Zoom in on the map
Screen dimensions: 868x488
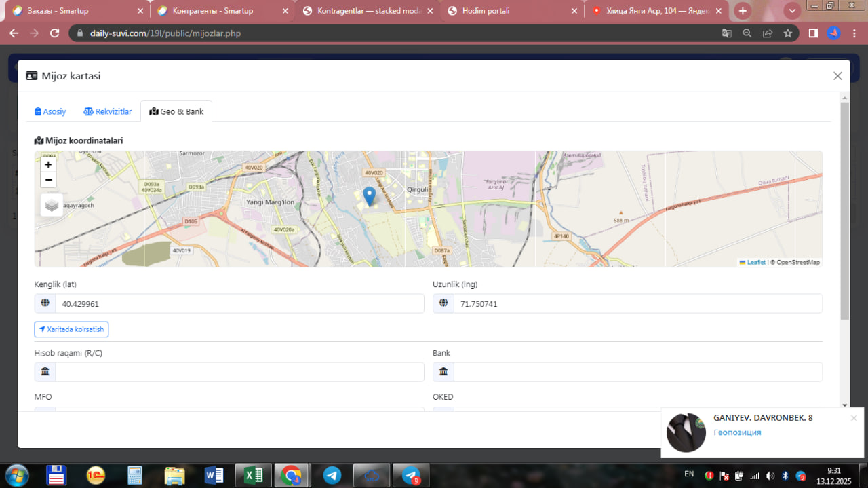(x=48, y=164)
